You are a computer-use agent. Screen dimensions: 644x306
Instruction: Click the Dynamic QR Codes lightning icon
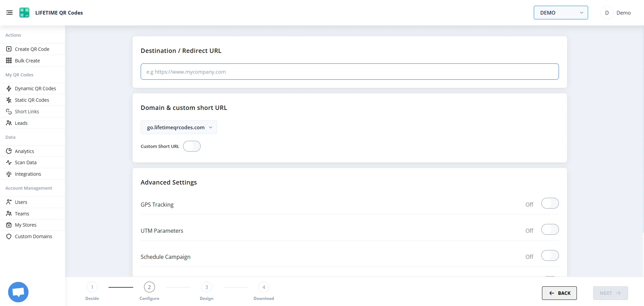coord(9,89)
